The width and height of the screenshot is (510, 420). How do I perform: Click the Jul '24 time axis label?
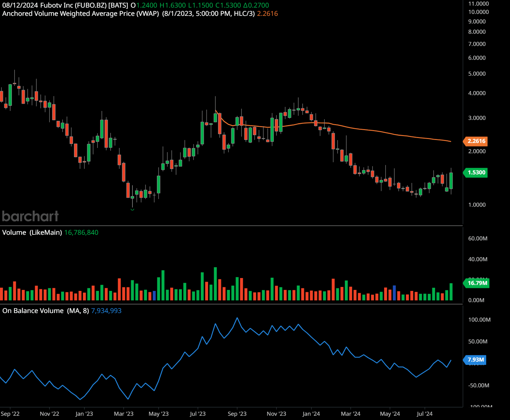pos(424,414)
